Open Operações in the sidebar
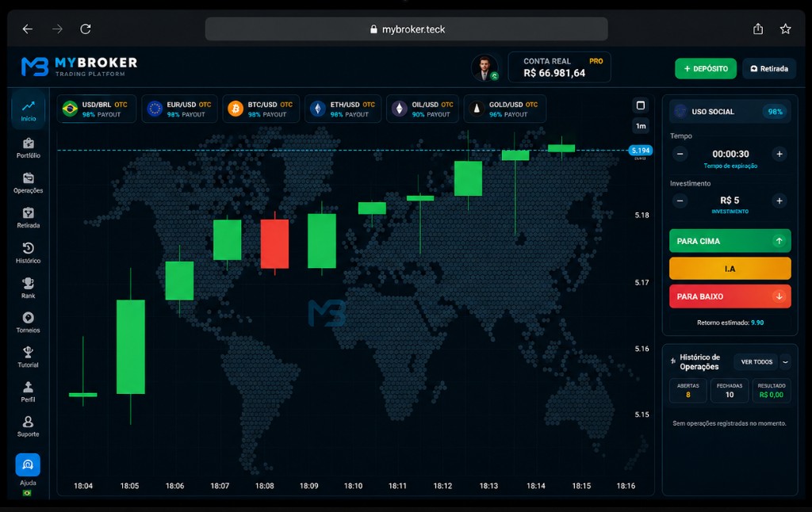The width and height of the screenshot is (812, 512). (29, 183)
